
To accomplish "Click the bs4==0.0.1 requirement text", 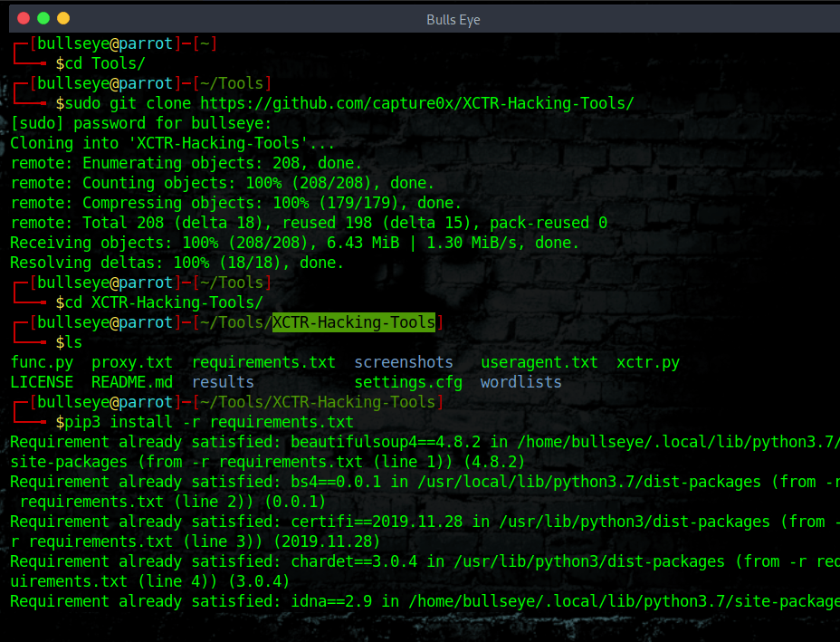I will tap(336, 482).
